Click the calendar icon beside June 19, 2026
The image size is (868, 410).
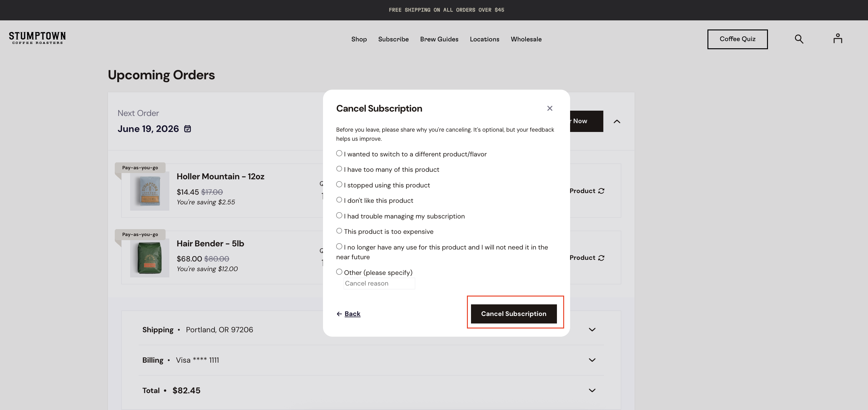(188, 129)
